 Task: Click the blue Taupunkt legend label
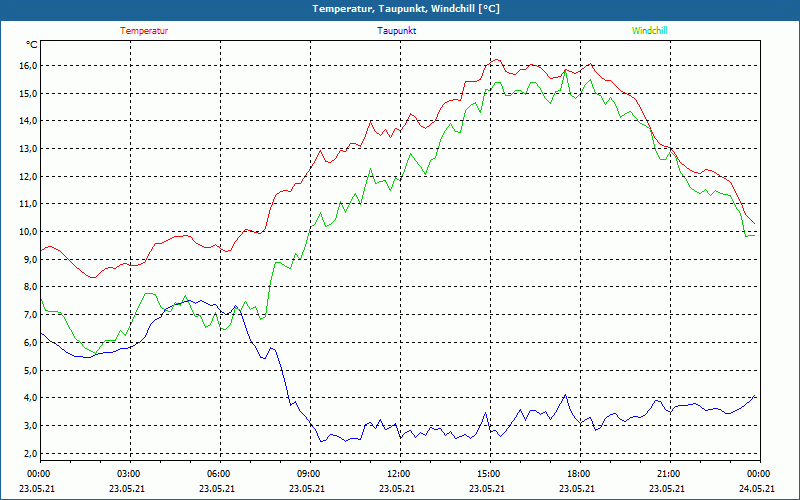pos(396,31)
